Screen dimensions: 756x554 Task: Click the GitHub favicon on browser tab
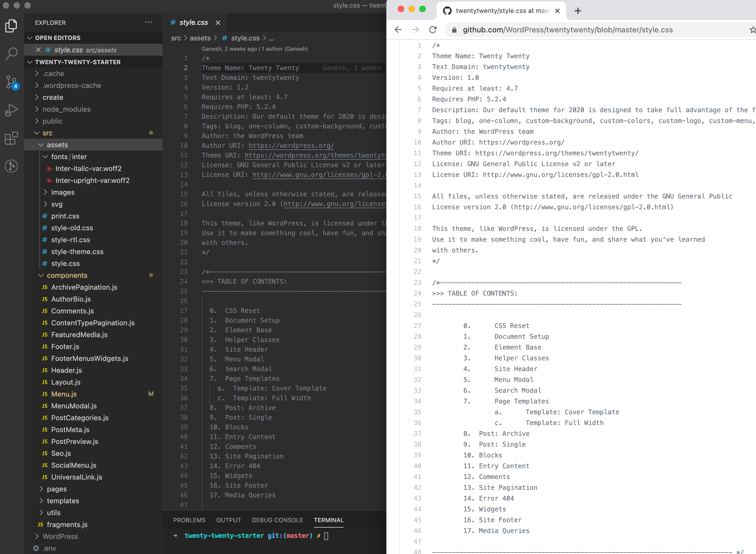pyautogui.click(x=447, y=11)
